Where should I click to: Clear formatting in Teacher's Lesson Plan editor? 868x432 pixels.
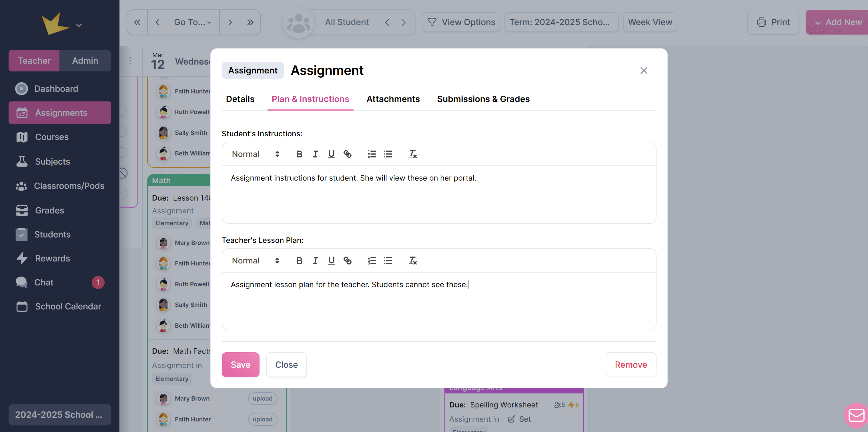[x=412, y=261]
